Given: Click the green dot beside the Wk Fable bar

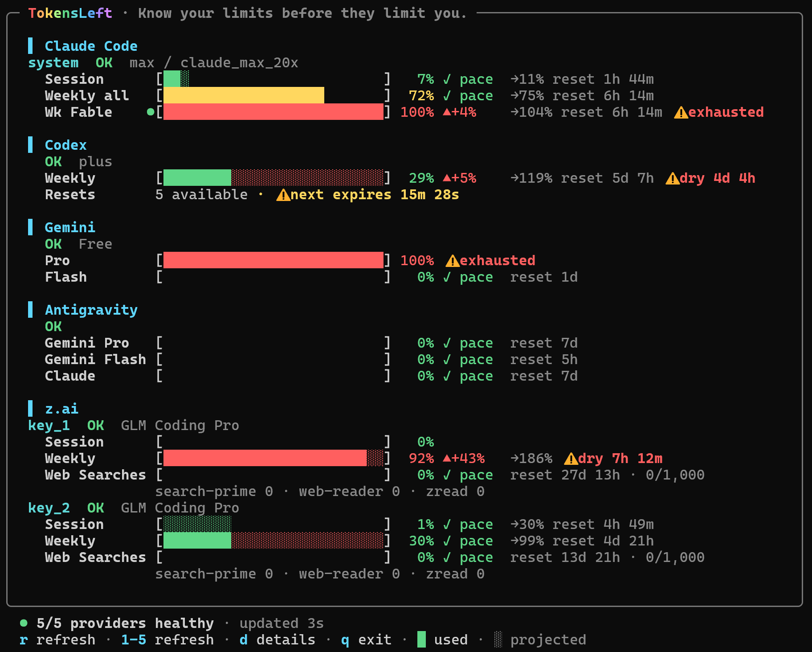Looking at the screenshot, I should [x=151, y=112].
